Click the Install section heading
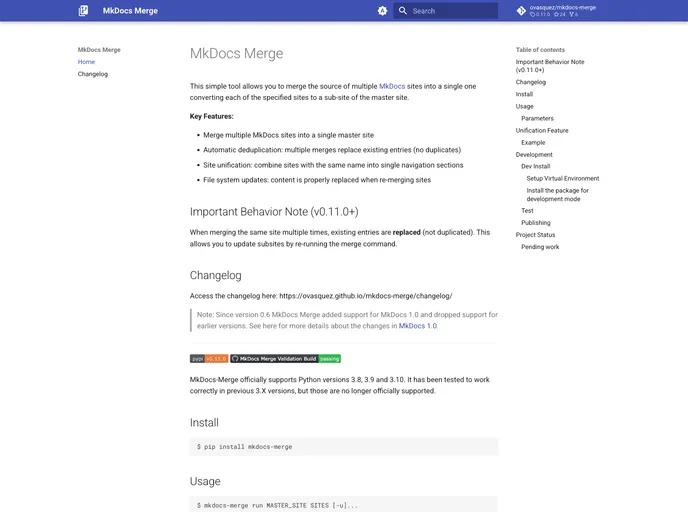This screenshot has height=512, width=688. [204, 422]
